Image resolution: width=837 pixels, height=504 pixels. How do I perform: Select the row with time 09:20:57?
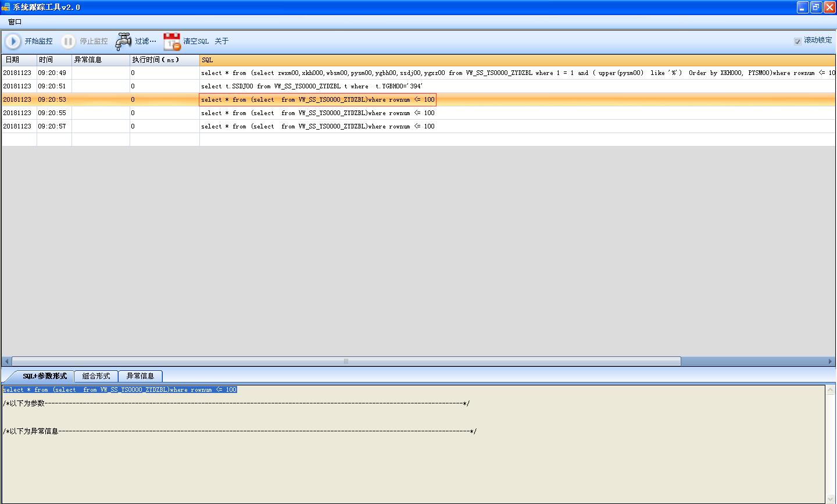(x=419, y=126)
